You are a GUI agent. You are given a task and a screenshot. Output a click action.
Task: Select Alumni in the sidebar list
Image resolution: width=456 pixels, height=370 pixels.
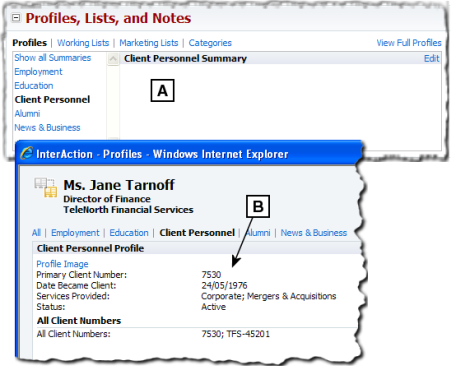[x=27, y=114]
